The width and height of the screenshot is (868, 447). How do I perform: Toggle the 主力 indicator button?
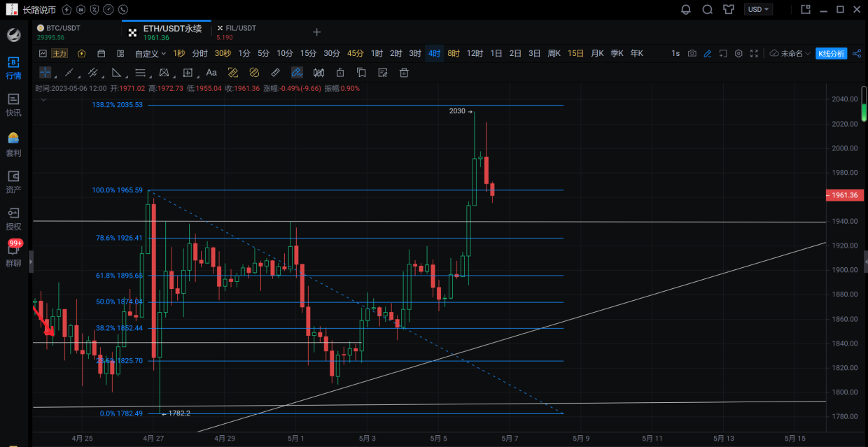coord(59,54)
